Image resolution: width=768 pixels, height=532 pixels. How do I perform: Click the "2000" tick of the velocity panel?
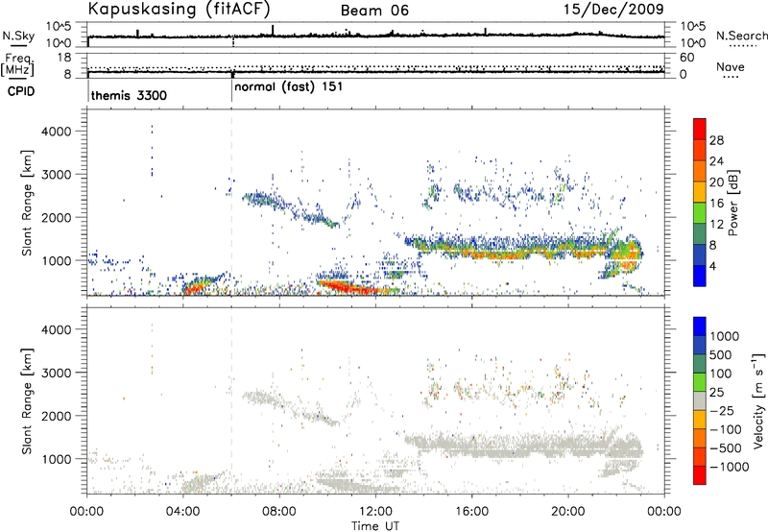[56, 416]
